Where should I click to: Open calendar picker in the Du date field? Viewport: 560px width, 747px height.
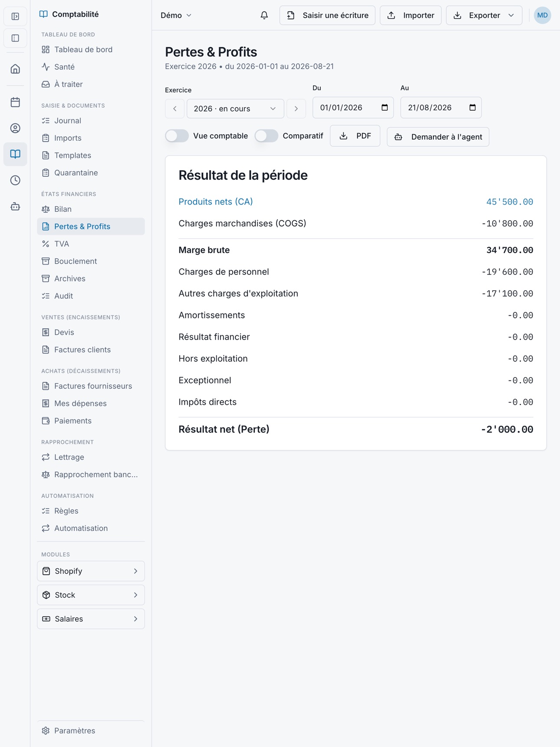pos(385,107)
